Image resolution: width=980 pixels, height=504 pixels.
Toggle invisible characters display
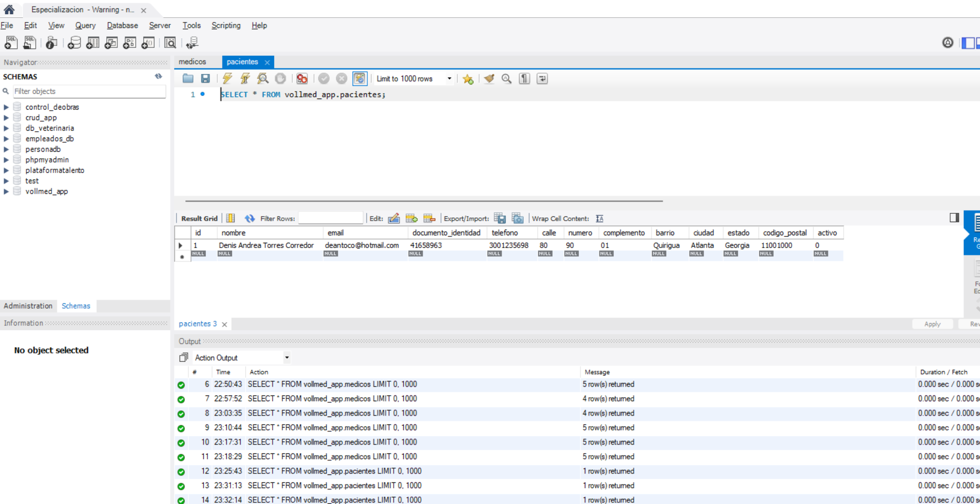click(524, 78)
